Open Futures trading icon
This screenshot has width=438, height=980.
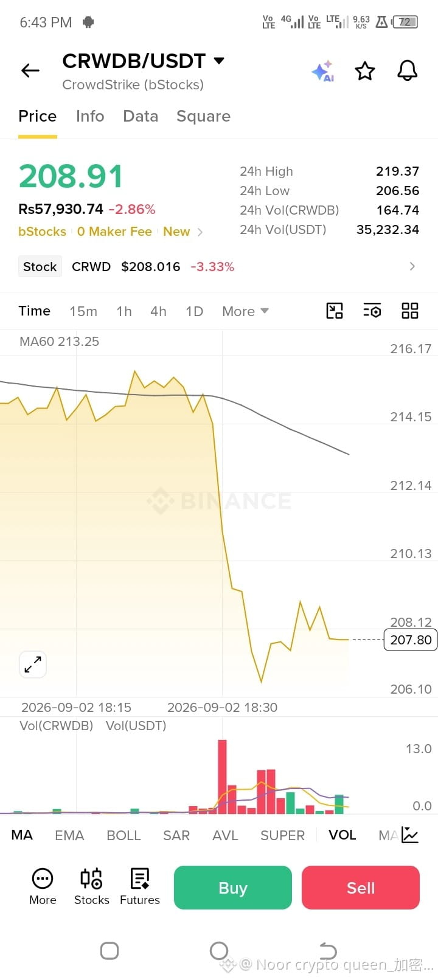(x=140, y=887)
